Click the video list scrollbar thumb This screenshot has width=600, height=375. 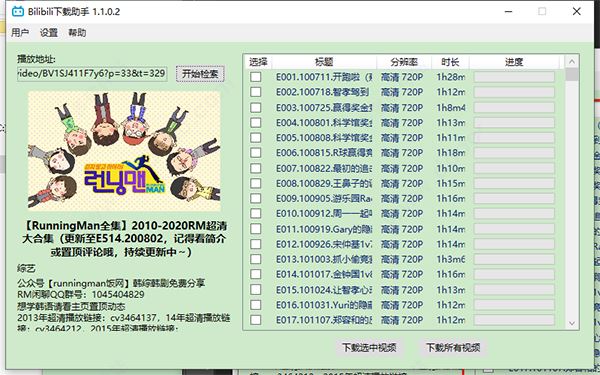(572, 74)
